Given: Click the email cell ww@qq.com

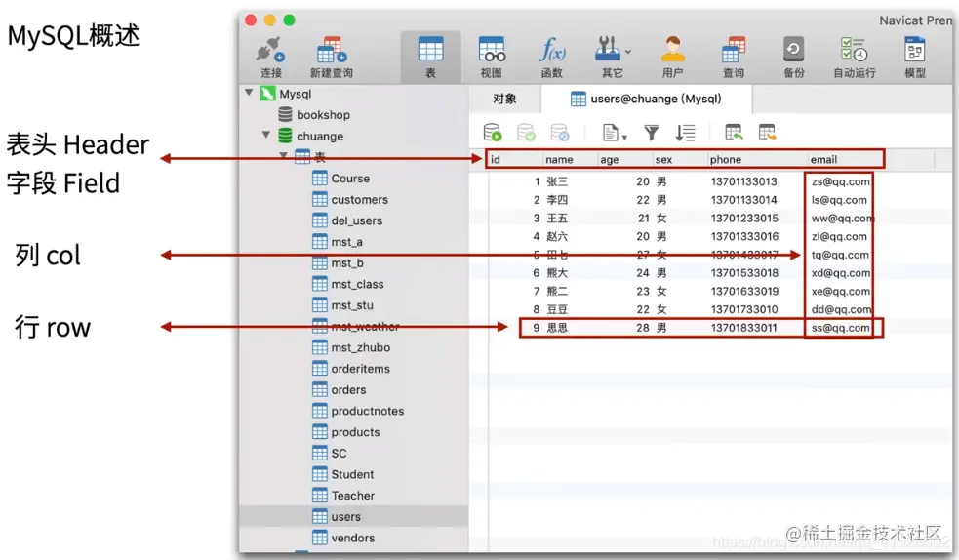Looking at the screenshot, I should [842, 219].
